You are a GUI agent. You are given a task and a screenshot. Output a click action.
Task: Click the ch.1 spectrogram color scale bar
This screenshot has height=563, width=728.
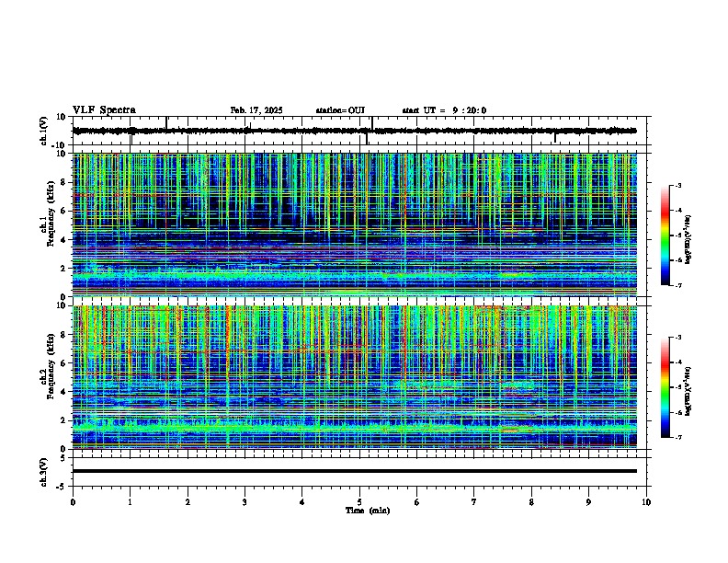665,236
